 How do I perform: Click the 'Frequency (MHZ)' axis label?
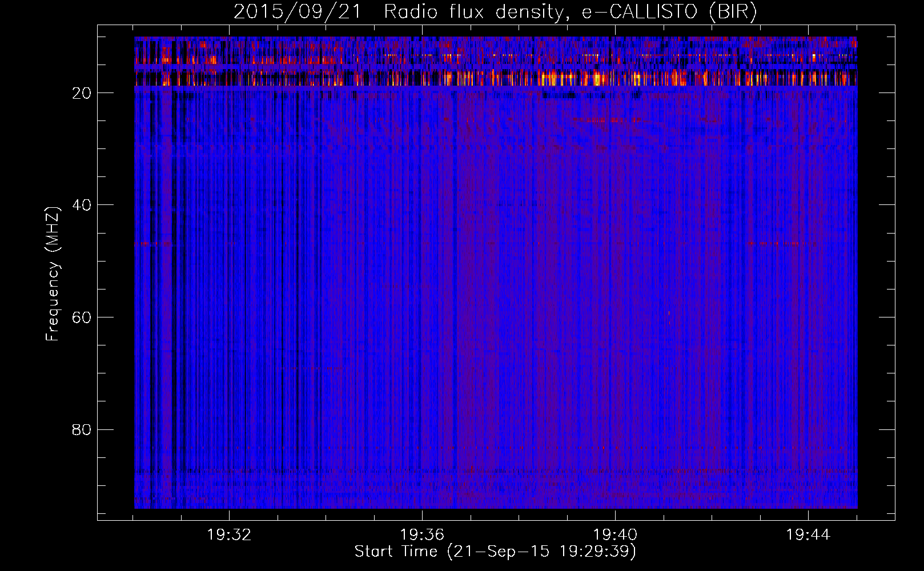click(x=53, y=274)
